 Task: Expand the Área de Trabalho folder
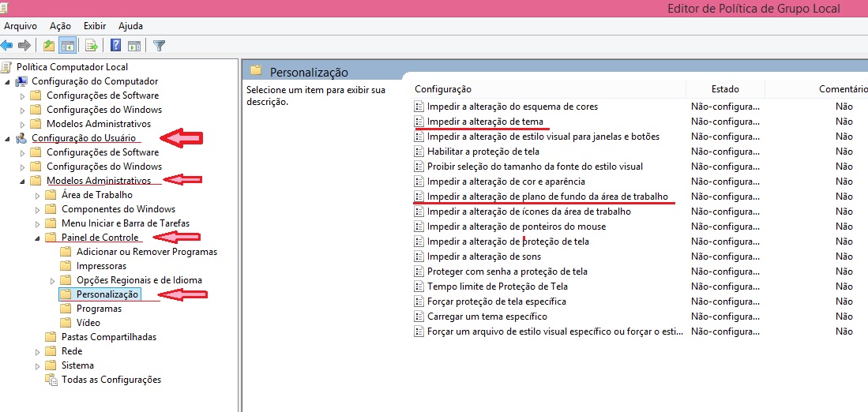[38, 195]
